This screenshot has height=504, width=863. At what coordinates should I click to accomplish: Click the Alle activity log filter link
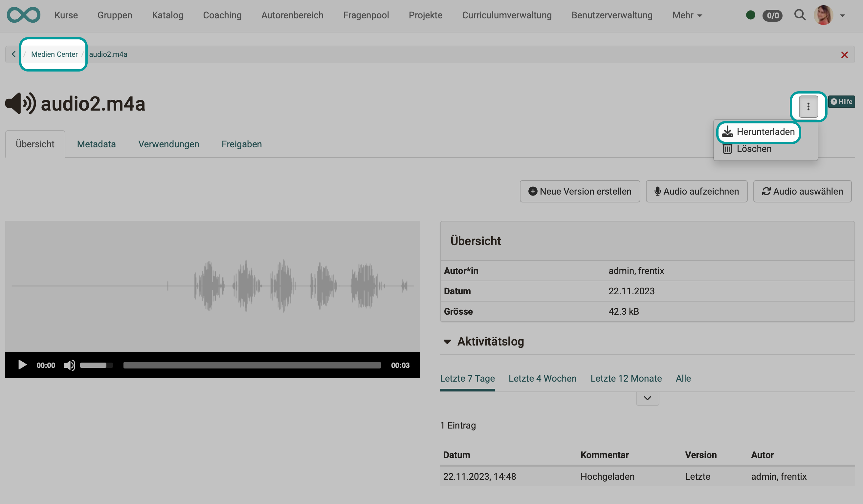[683, 378]
